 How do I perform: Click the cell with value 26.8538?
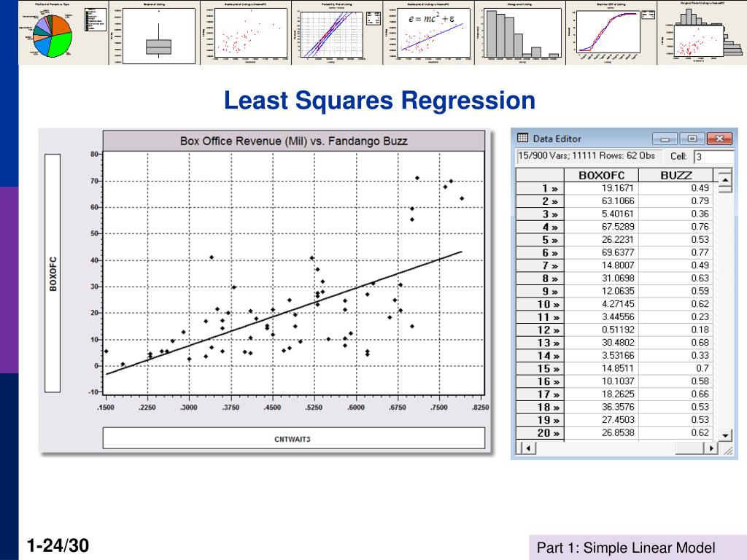click(601, 432)
